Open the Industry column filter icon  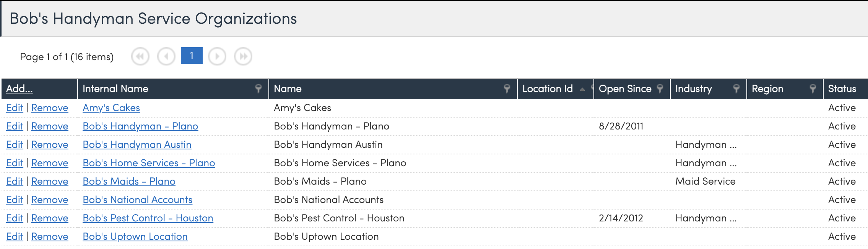tap(736, 89)
